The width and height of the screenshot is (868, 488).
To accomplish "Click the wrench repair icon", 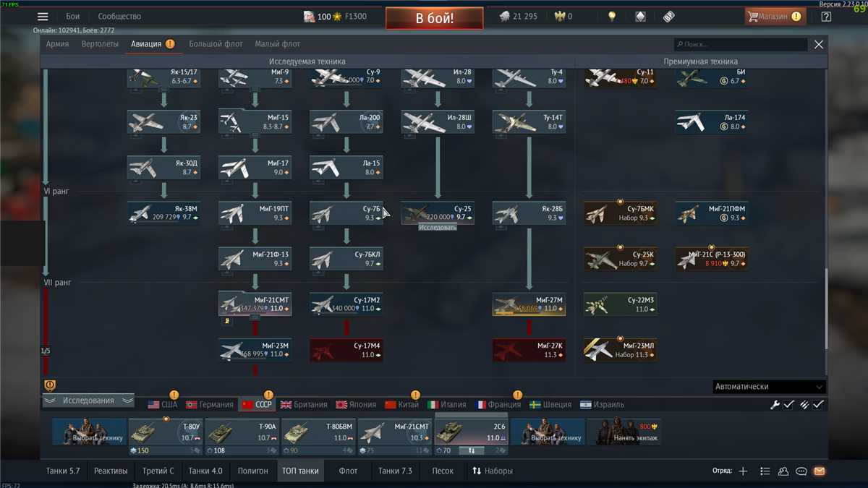I will pyautogui.click(x=775, y=405).
